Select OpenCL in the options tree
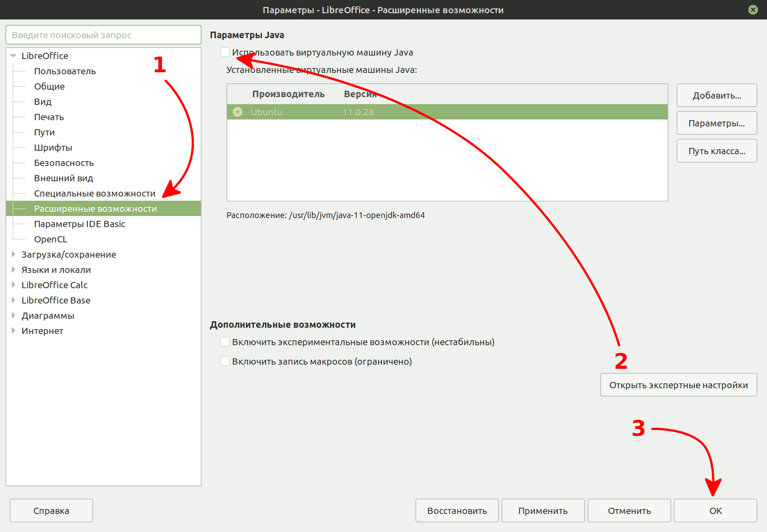The image size is (767, 532). point(51,239)
